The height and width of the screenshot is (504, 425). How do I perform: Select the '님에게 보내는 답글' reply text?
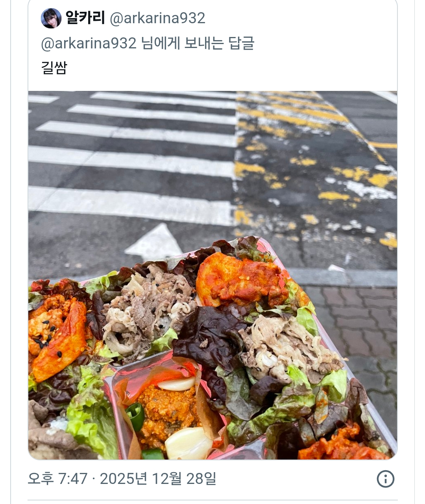[x=198, y=43]
